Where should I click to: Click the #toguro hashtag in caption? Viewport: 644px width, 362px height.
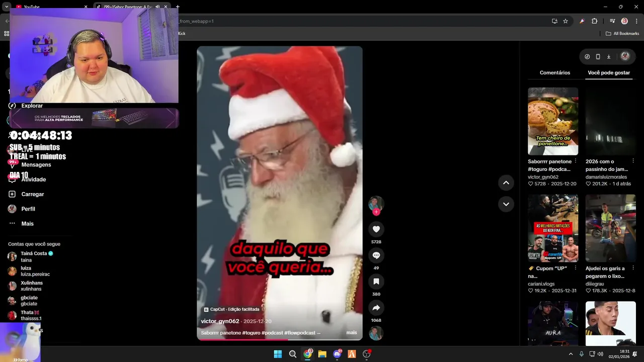tap(251, 333)
